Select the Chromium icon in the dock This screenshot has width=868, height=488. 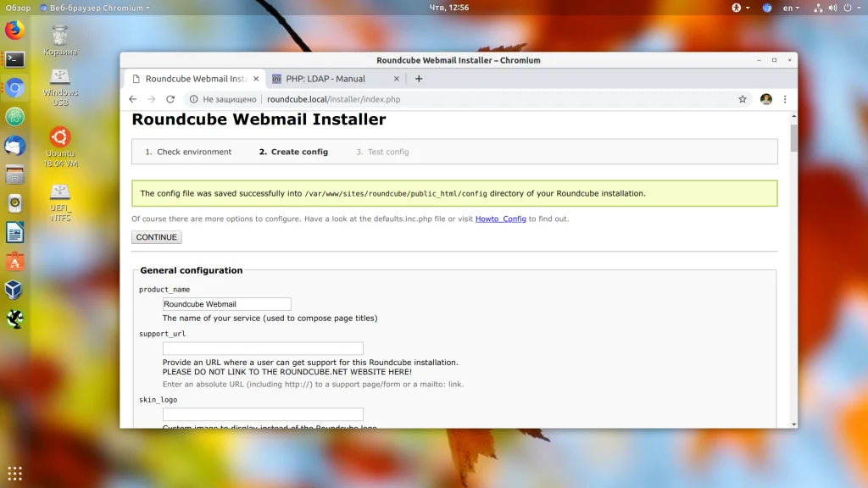15,87
